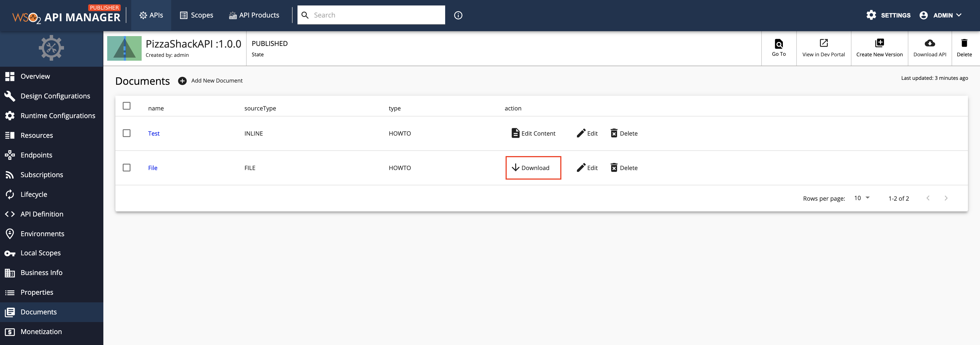Click Delete for the Test document
The width and height of the screenshot is (980, 345).
624,133
